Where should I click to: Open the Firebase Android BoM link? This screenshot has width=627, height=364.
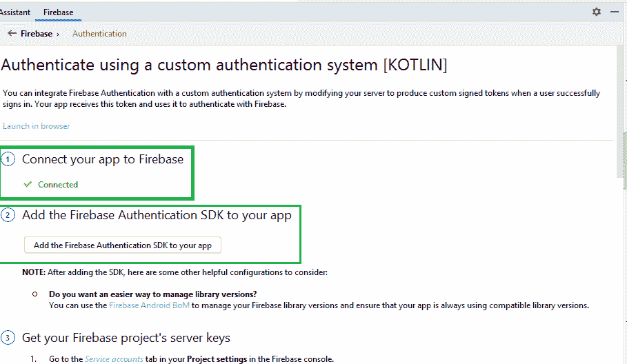(149, 305)
